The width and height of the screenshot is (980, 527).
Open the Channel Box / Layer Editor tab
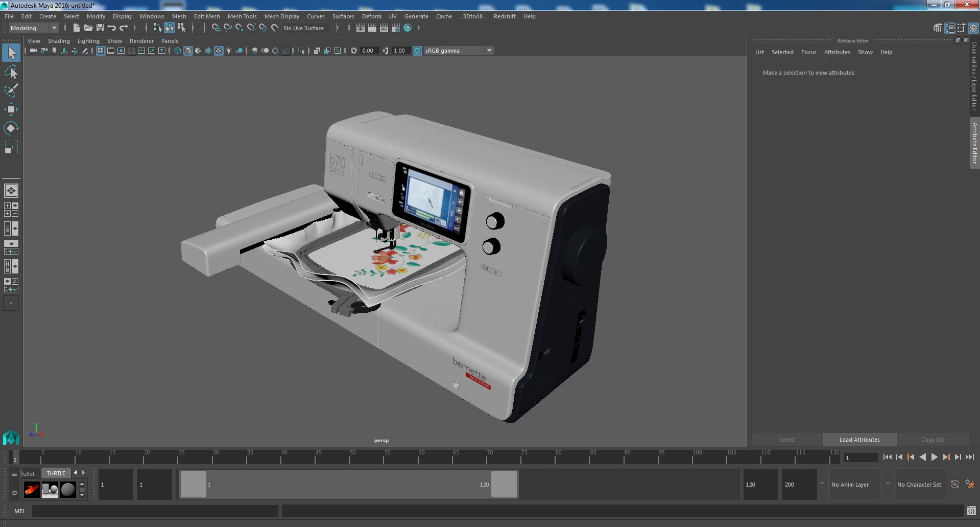[x=974, y=76]
